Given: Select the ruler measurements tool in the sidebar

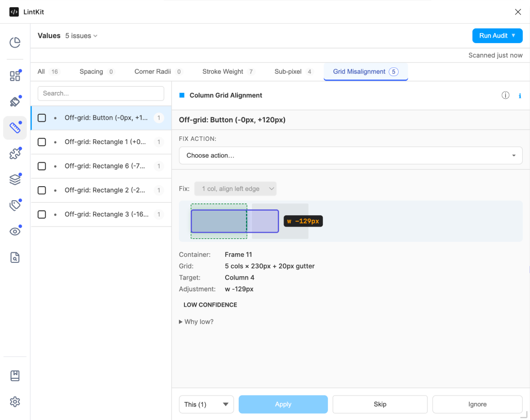Looking at the screenshot, I should pos(15,128).
